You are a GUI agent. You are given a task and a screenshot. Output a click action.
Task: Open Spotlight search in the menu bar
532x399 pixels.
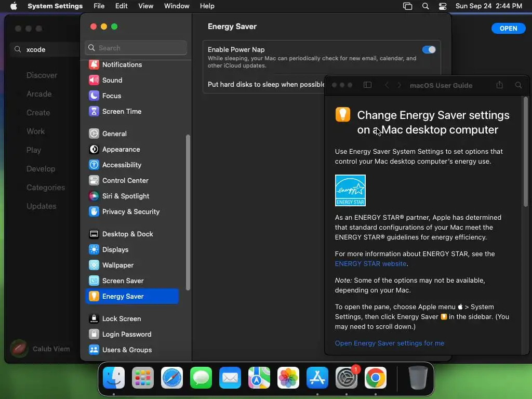coord(425,6)
